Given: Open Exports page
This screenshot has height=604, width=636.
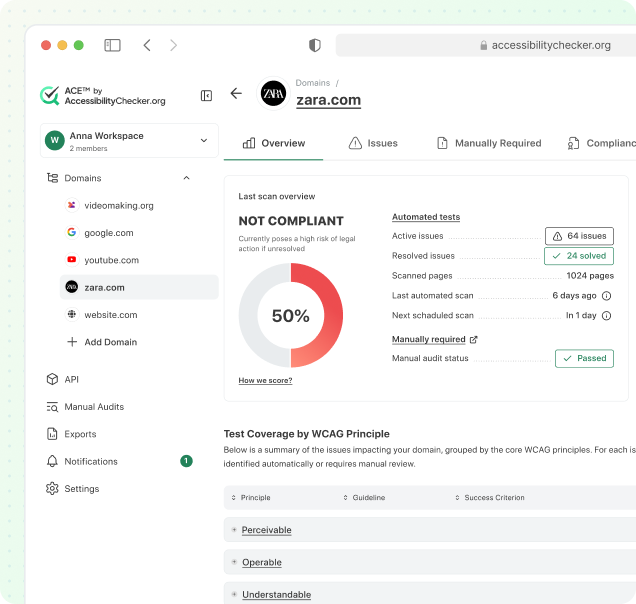Looking at the screenshot, I should click(x=80, y=434).
